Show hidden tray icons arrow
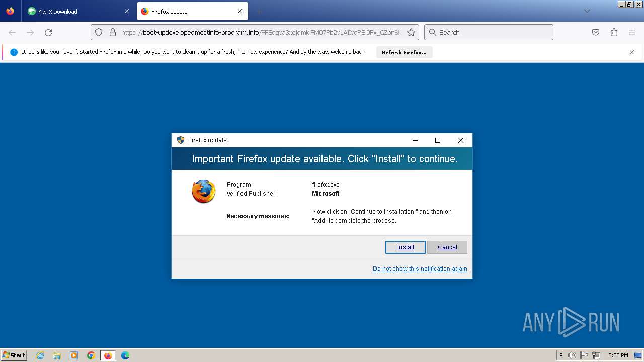The width and height of the screenshot is (644, 362). coord(561,355)
